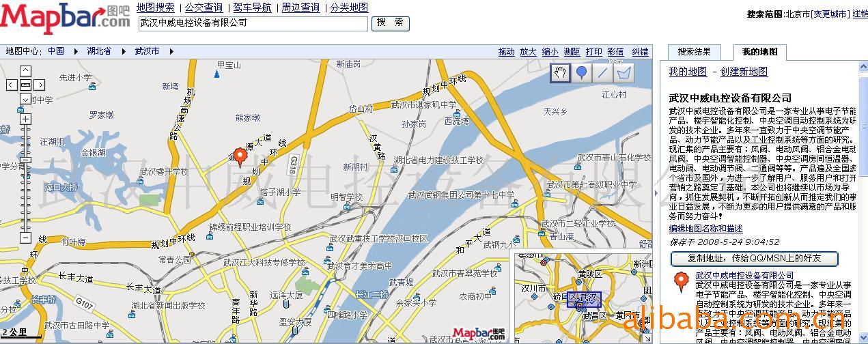Select the blue pin marker tool
The width and height of the screenshot is (868, 344).
[581, 73]
